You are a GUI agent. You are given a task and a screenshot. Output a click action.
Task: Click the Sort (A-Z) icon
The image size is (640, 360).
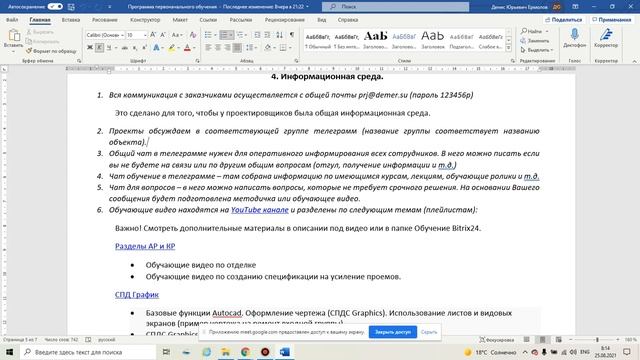tap(280, 35)
